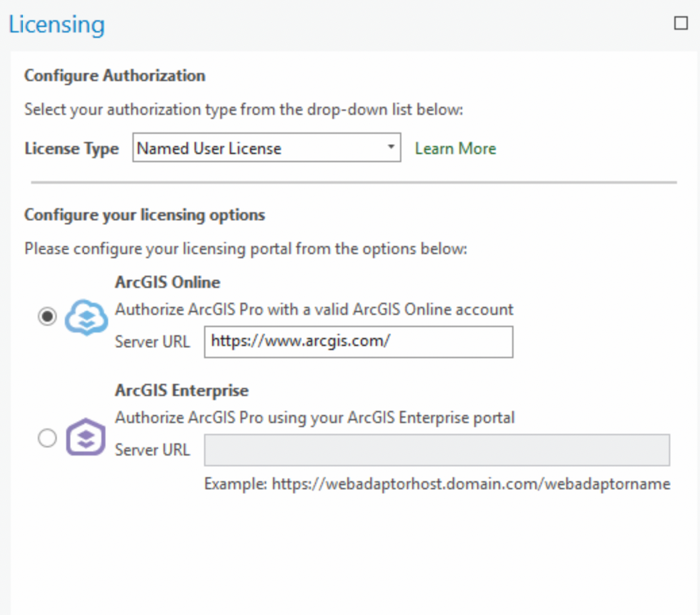Click 'Please configure your licensing portal' text
The height and width of the screenshot is (615, 700).
(x=245, y=249)
